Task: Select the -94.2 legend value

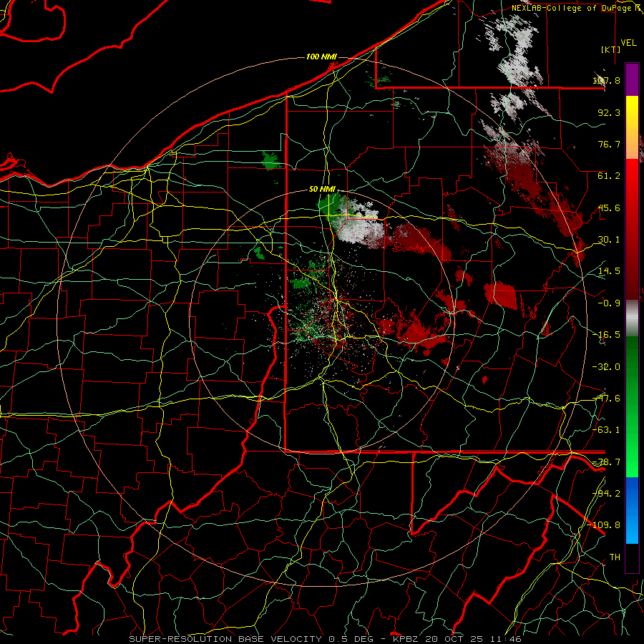Action: coord(607,494)
